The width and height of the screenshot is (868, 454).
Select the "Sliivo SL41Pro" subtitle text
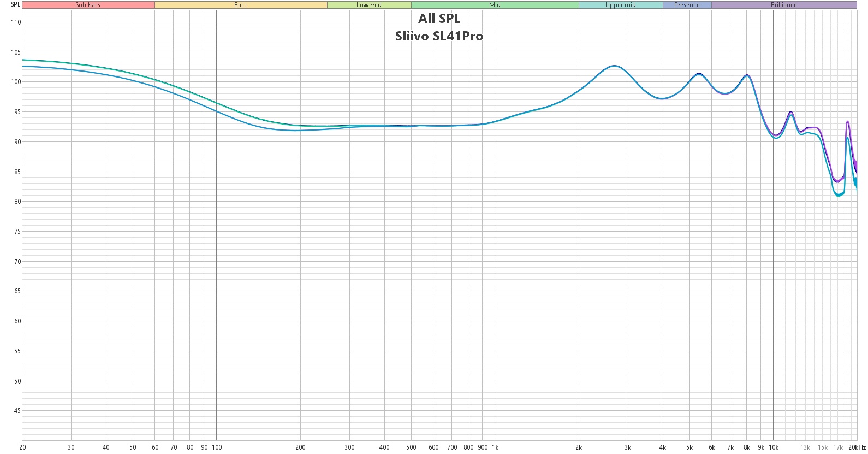(439, 36)
